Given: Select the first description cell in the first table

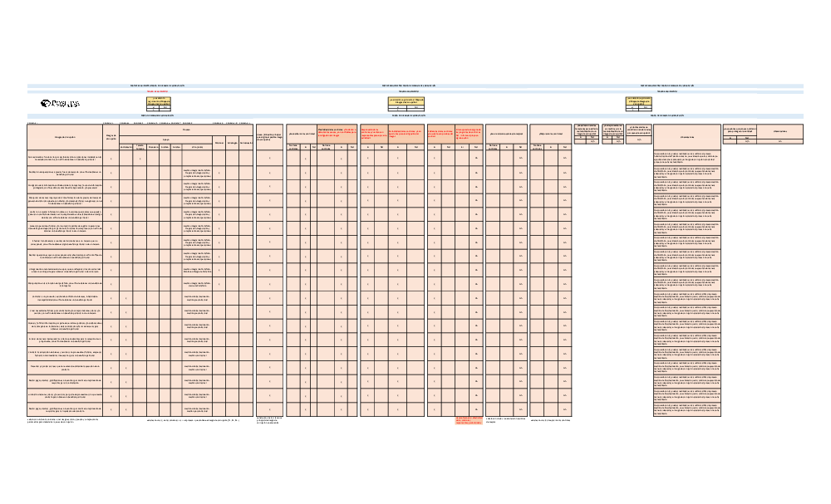Looking at the screenshot, I should coord(65,158).
